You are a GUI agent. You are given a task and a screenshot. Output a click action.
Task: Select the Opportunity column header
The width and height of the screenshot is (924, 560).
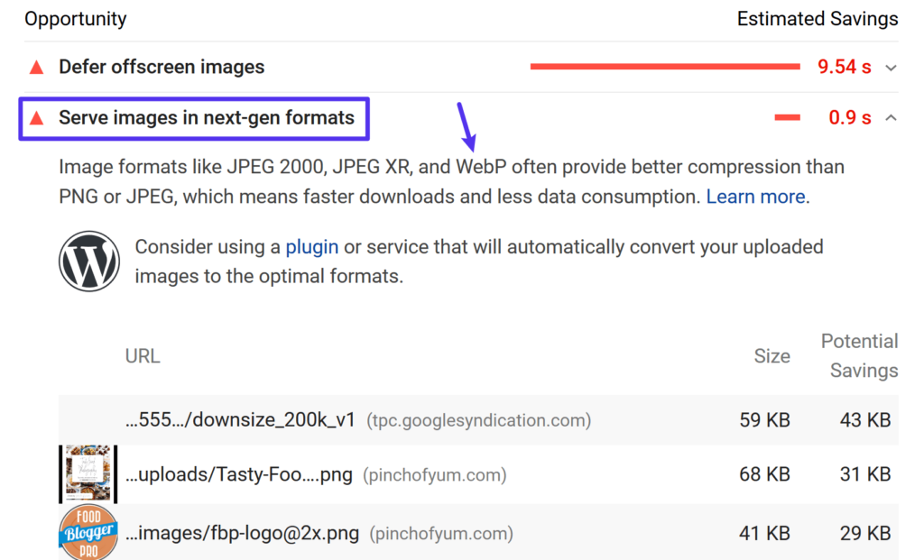(x=75, y=18)
